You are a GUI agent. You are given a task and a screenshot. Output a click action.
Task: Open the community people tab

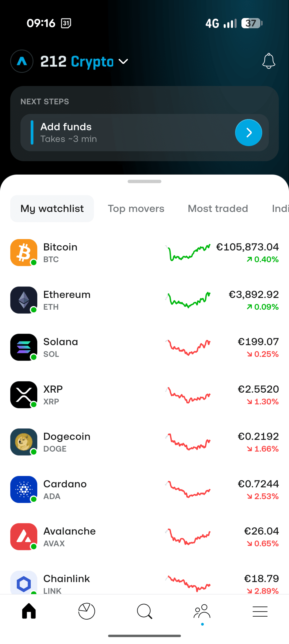(202, 611)
